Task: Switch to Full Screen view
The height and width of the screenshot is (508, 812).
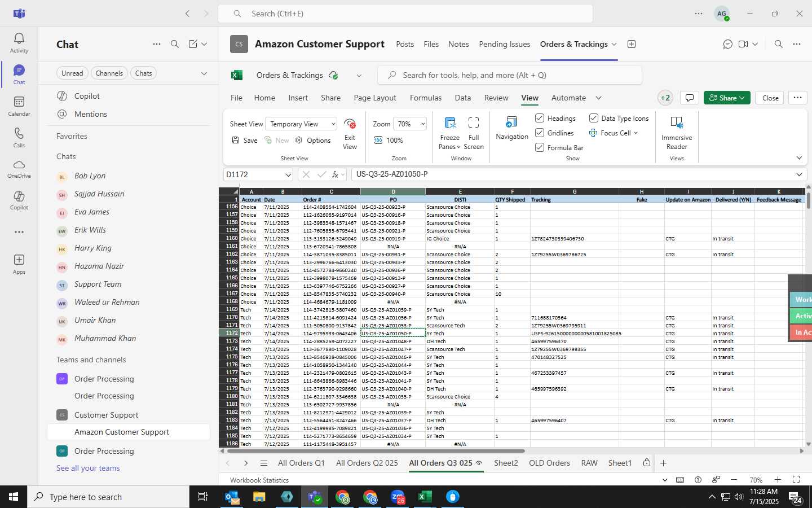Action: [474, 134]
